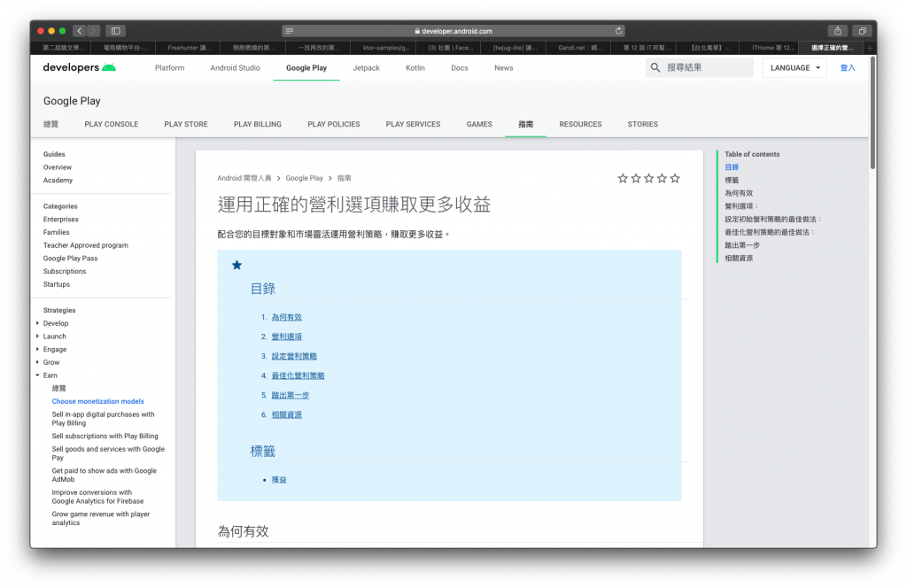Collapse the Earn section in sidebar
This screenshot has width=907, height=588.
point(37,375)
